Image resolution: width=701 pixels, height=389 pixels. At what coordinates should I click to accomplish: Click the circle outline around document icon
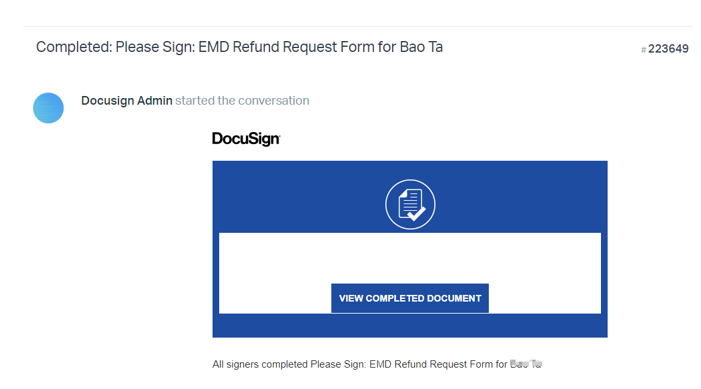410,181
